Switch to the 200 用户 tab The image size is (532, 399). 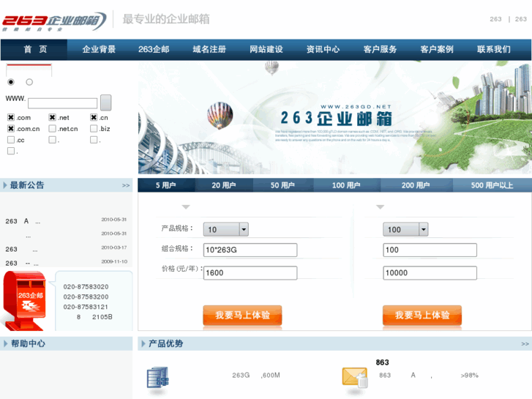point(416,185)
